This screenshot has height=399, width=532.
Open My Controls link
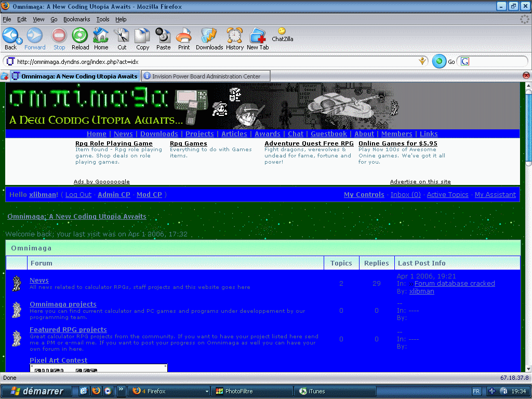[364, 194]
